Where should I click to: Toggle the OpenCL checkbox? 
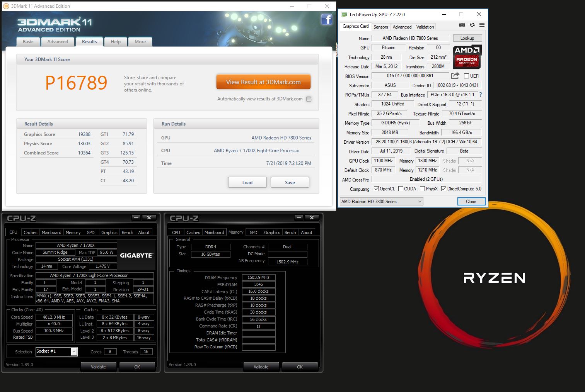coord(376,189)
